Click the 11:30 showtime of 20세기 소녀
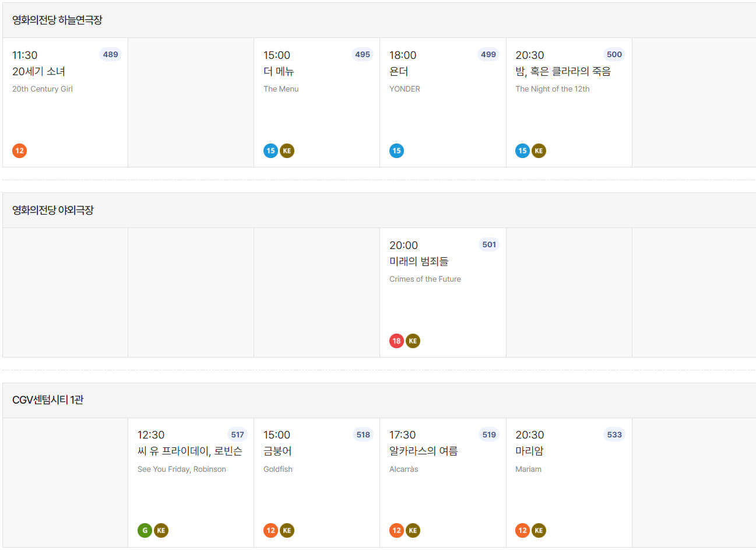Screen dimensions: 756x550 [24, 55]
